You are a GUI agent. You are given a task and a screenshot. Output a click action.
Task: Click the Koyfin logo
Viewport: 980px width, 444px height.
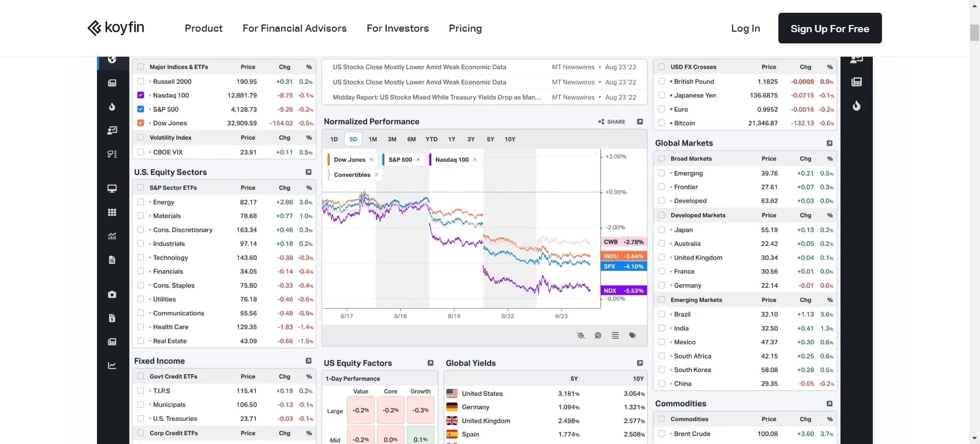point(116,28)
